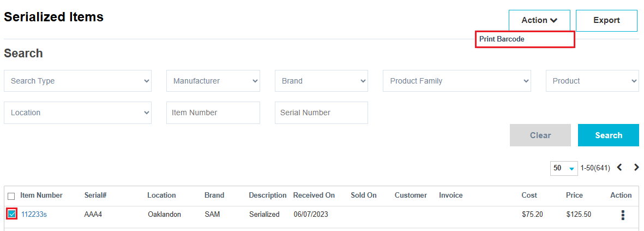Screen dimensions: 644x231
Task: Go to the next results page
Action: coord(636,168)
